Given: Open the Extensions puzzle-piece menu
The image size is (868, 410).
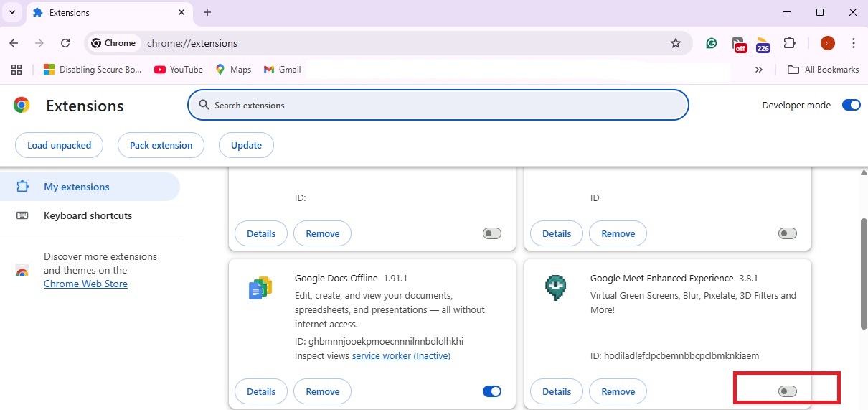Looking at the screenshot, I should [789, 43].
